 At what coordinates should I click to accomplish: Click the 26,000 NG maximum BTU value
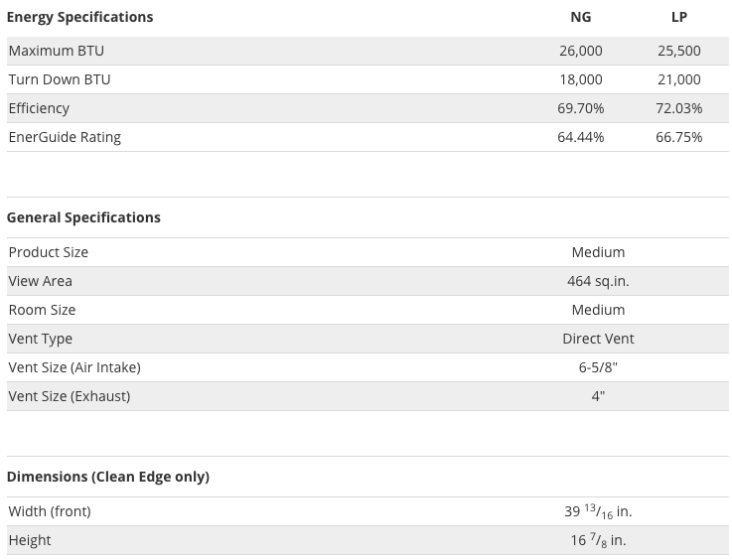click(x=581, y=51)
